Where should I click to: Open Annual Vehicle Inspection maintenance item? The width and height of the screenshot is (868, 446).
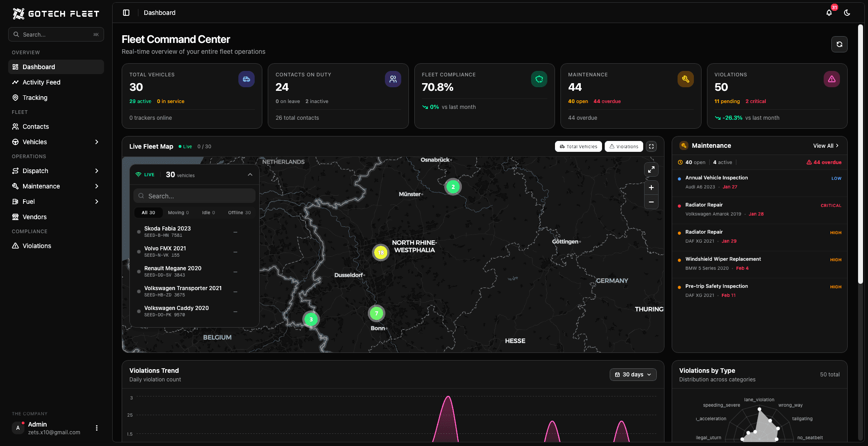[x=759, y=183]
